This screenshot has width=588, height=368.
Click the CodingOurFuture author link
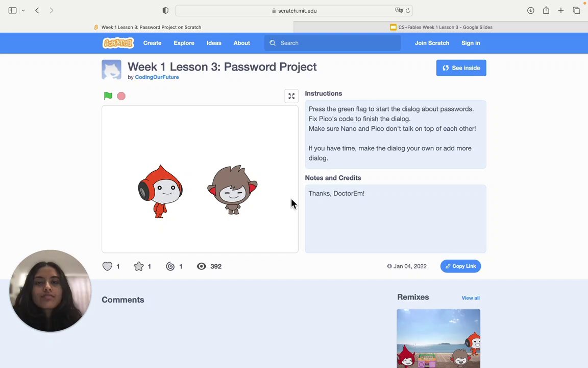point(157,77)
